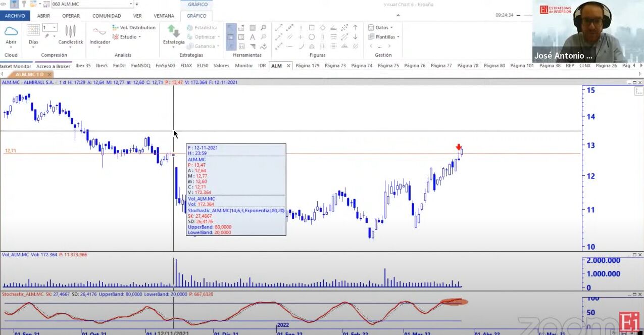This screenshot has width=644, height=335.
Task: Expand the Ganancia dropdown
Action: point(218,46)
